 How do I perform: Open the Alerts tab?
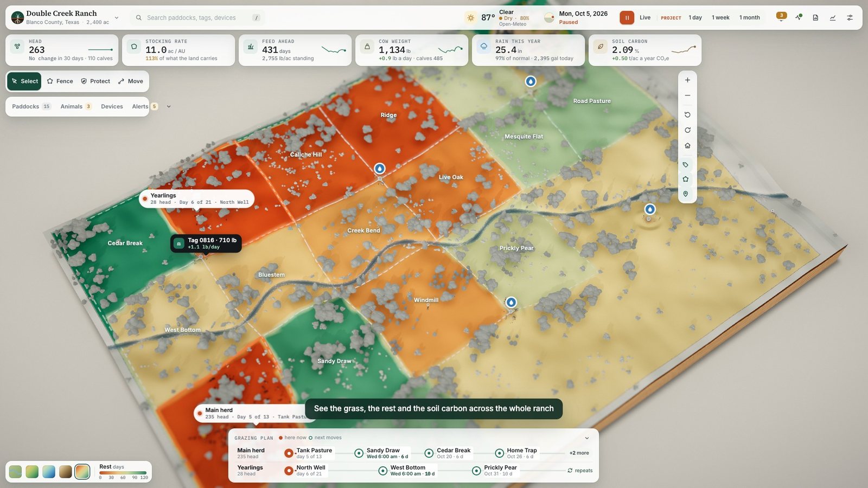click(x=145, y=107)
